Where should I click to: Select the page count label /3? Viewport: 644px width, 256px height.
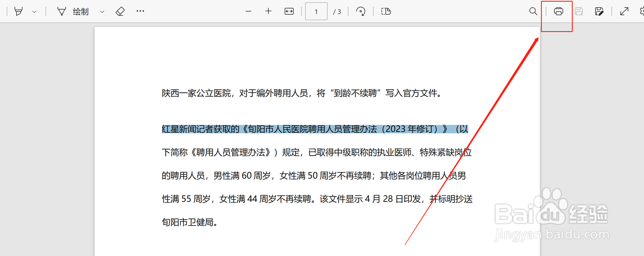click(337, 11)
